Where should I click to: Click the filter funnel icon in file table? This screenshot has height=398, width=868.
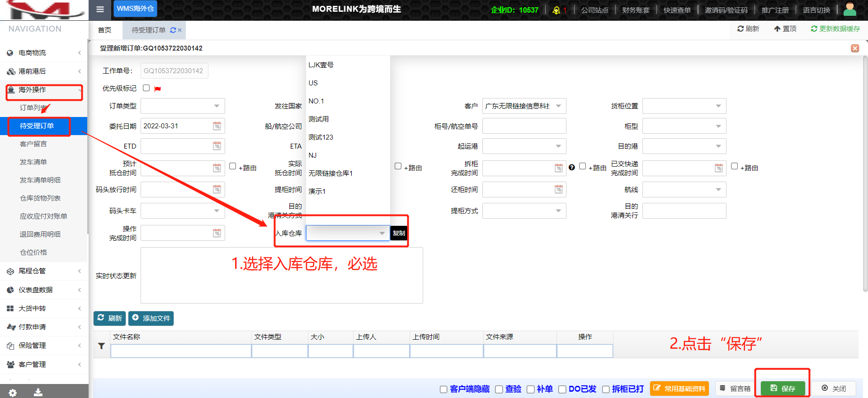click(102, 346)
